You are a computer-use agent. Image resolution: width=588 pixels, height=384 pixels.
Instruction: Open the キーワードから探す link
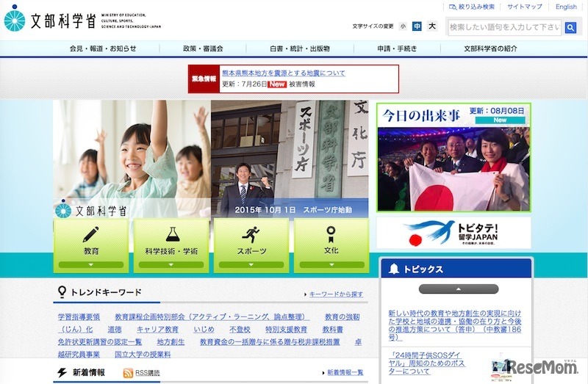click(336, 294)
